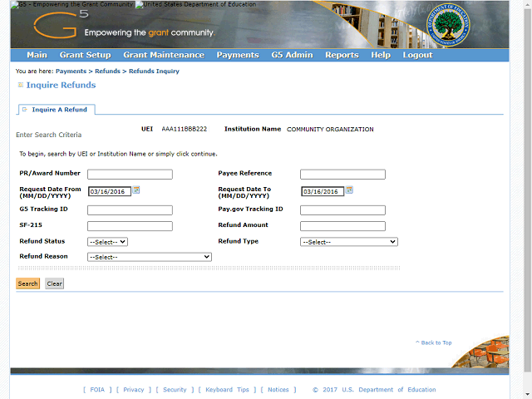532x399 pixels.
Task: Click the Department of Education seal
Action: (446, 25)
